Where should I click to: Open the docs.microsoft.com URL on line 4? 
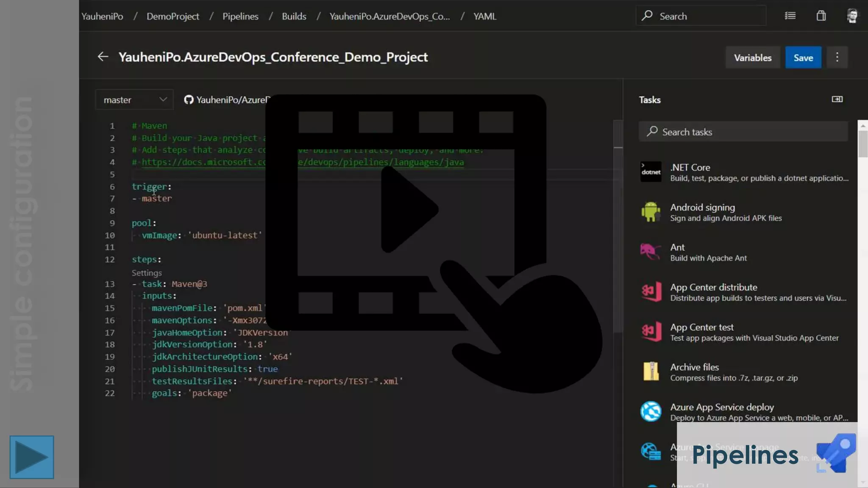point(303,162)
